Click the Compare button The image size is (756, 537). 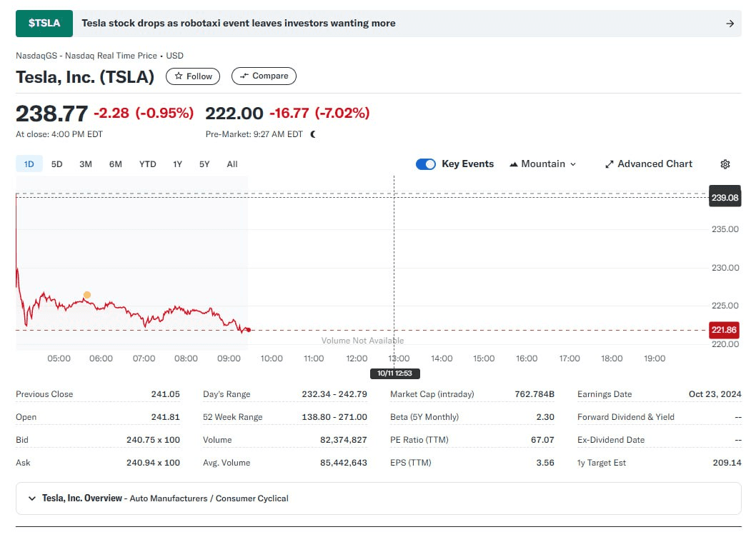pos(264,76)
